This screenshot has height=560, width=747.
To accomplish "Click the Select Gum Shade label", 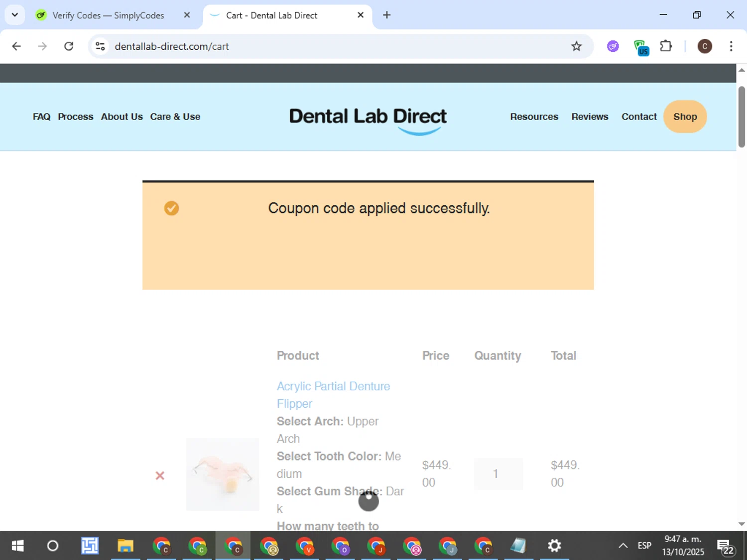I will coord(330,491).
